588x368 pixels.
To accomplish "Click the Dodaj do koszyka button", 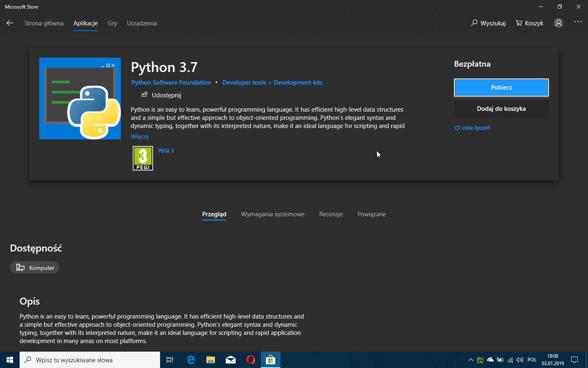I will 501,109.
